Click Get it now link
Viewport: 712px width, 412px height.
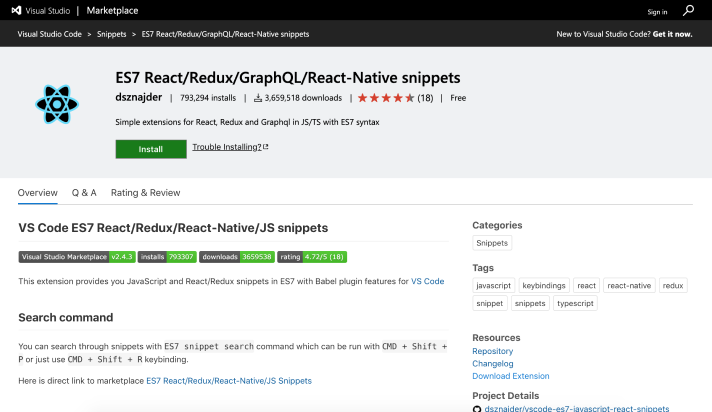pos(672,34)
